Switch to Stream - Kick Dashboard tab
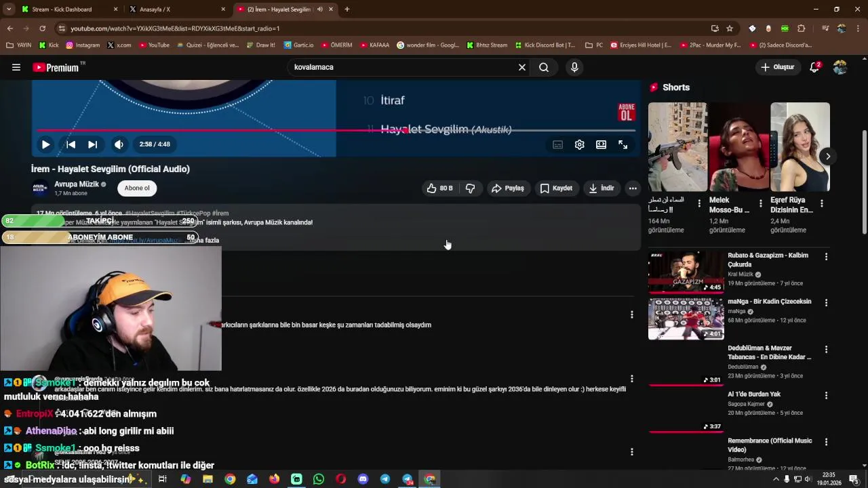The width and height of the screenshot is (868, 488). coord(68,9)
